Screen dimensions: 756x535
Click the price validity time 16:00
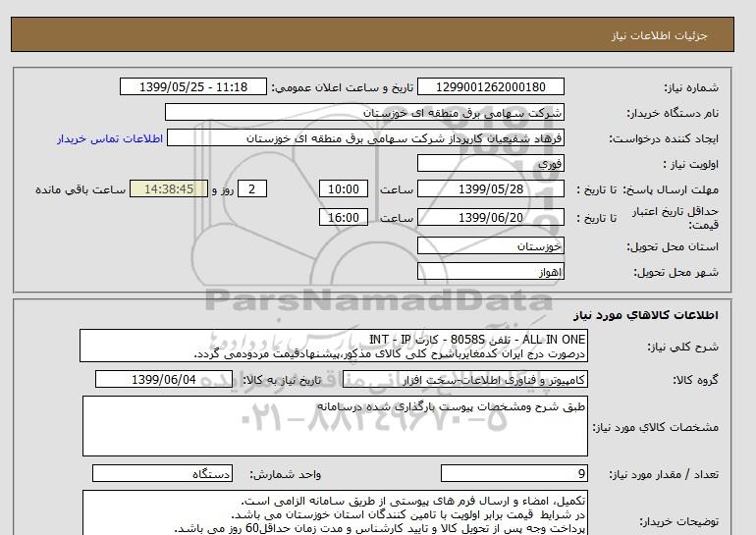click(x=345, y=218)
